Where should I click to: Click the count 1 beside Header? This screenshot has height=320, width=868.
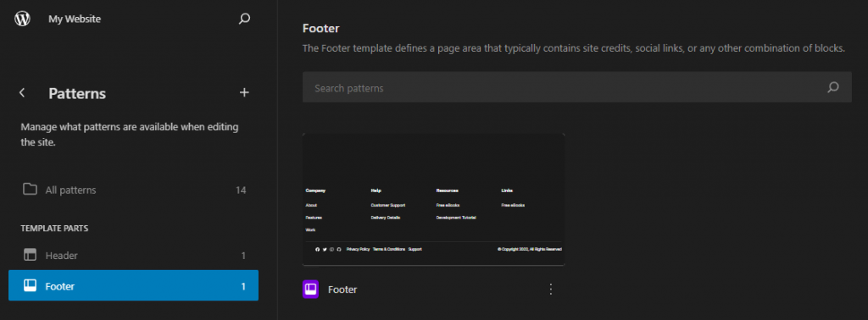tap(243, 256)
